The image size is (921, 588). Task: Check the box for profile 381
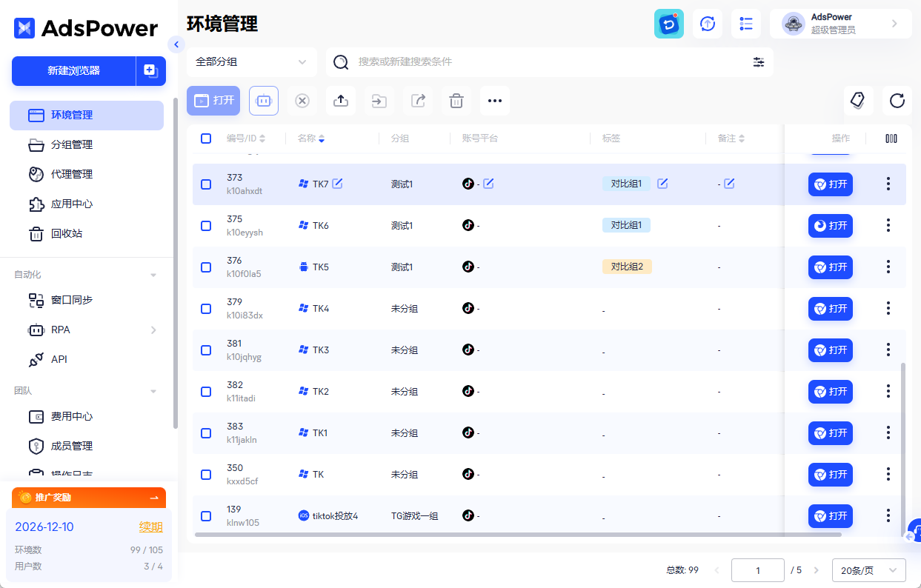click(206, 350)
